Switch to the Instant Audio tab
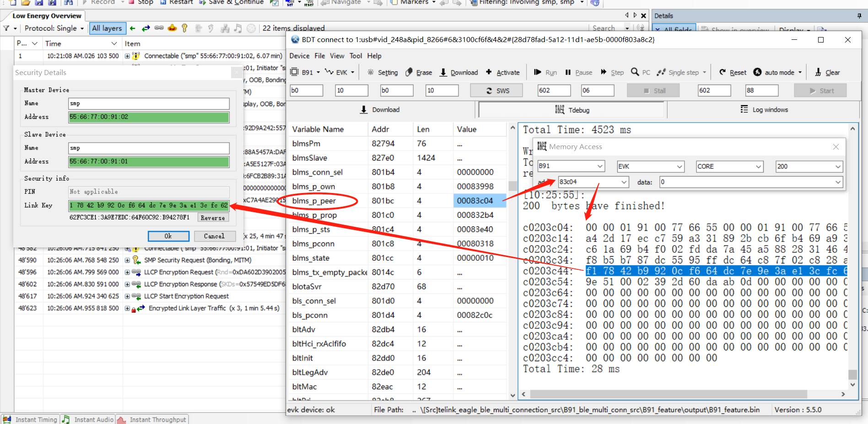The width and height of the screenshot is (868, 424). (88, 419)
